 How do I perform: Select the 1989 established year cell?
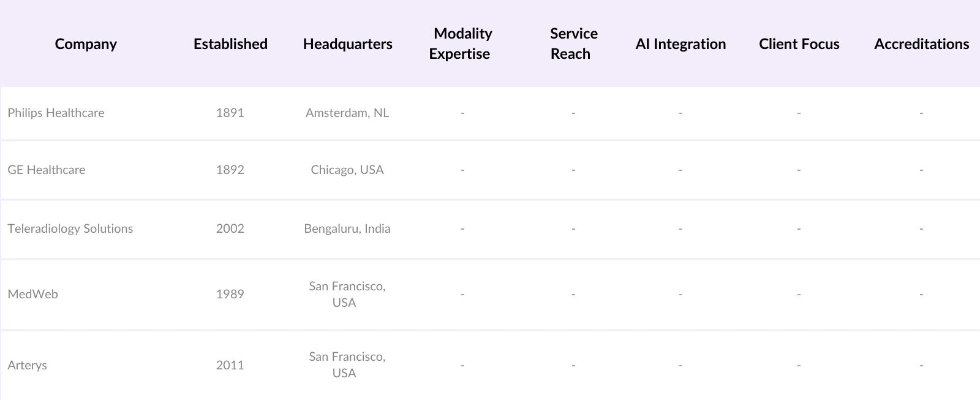[230, 294]
